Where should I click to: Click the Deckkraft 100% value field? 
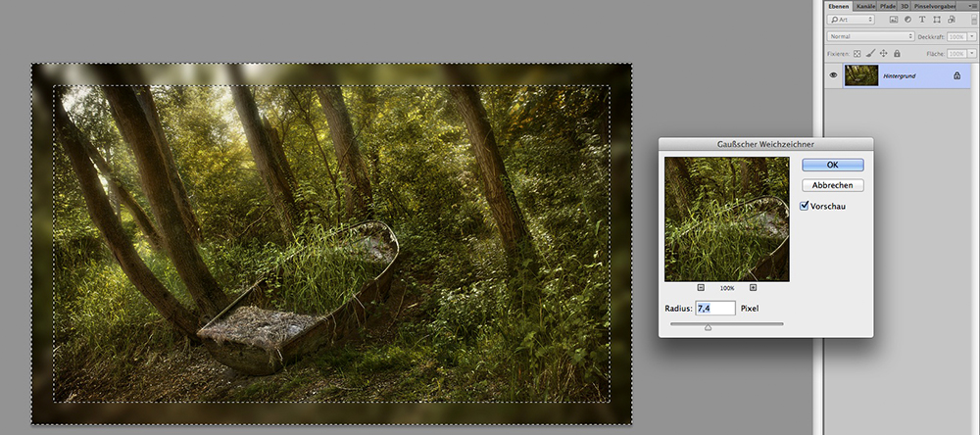[956, 37]
